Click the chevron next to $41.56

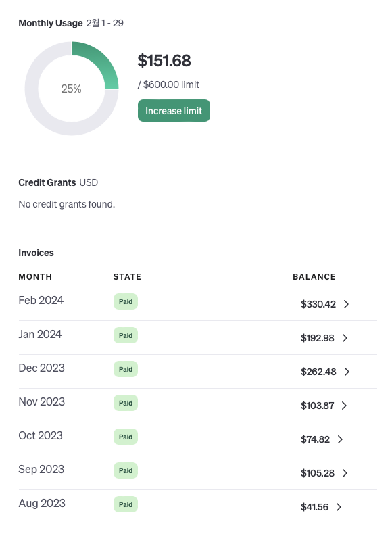[x=339, y=507]
